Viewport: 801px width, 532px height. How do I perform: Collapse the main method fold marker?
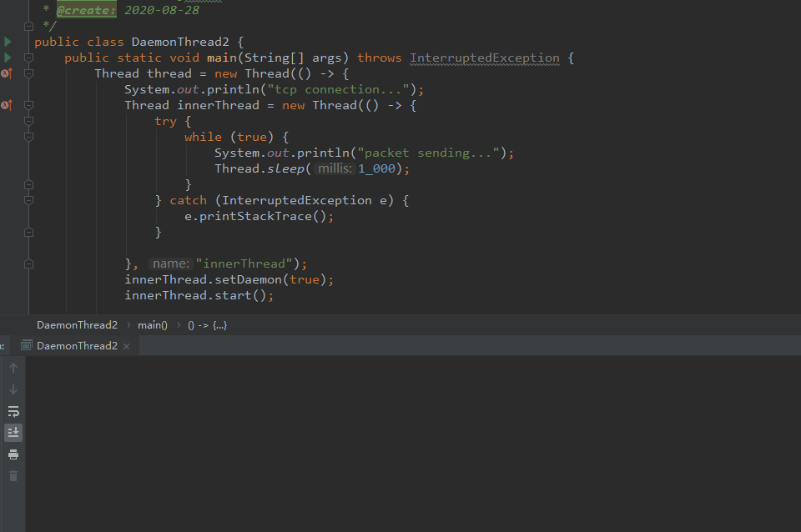pyautogui.click(x=28, y=58)
